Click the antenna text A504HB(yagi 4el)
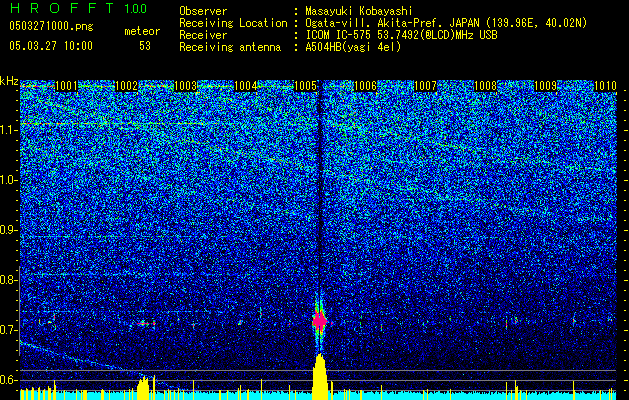Image resolution: width=629 pixels, height=400 pixels. pos(353,47)
